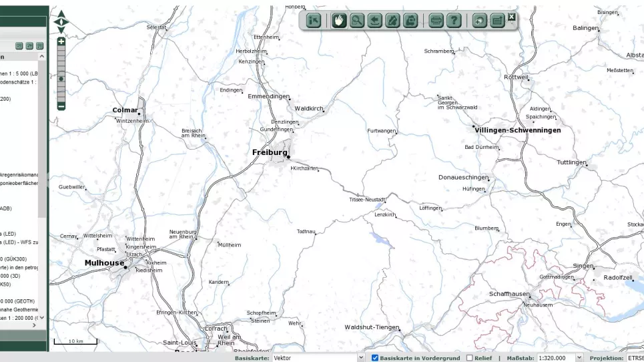Enable the Relief checkbox
The height and width of the screenshot is (362, 644).
click(469, 358)
